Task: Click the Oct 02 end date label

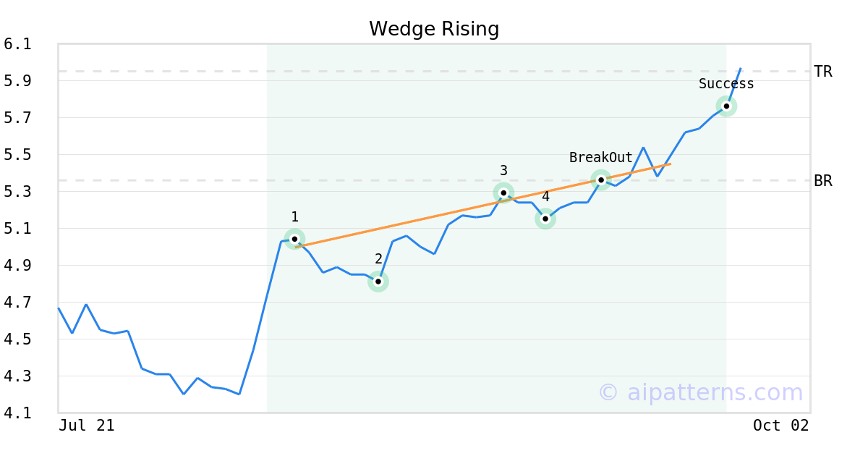Action: (780, 426)
